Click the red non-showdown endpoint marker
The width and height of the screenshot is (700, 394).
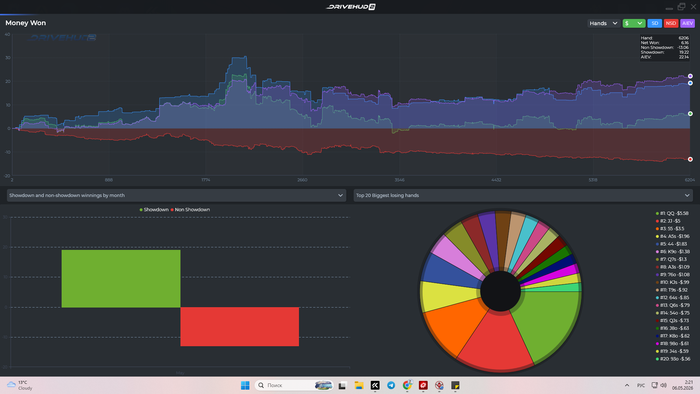pos(690,159)
